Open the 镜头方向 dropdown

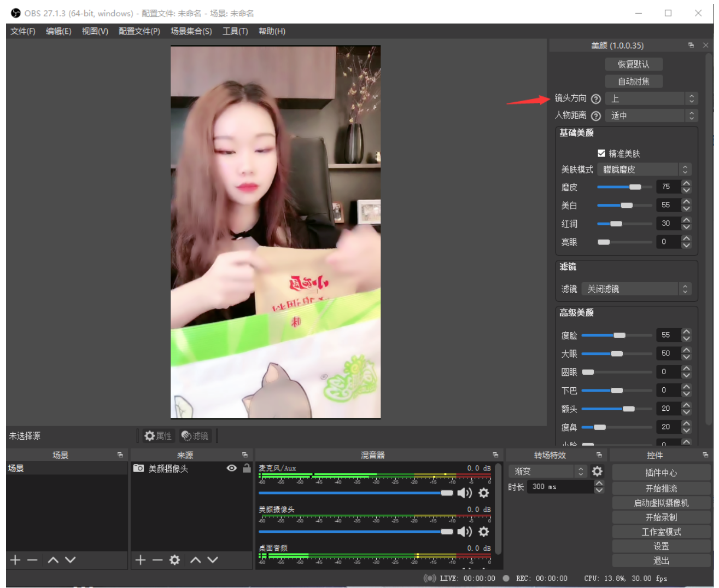[x=652, y=98]
